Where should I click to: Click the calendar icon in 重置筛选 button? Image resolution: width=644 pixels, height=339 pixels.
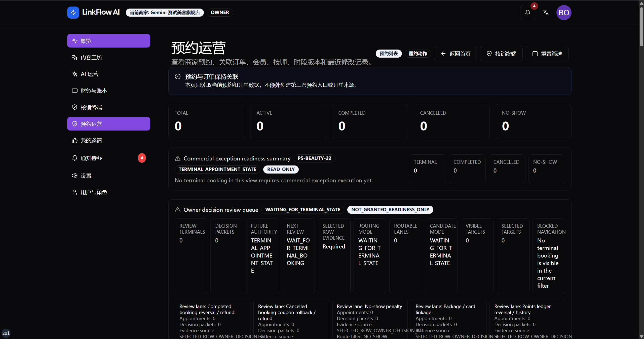point(535,54)
